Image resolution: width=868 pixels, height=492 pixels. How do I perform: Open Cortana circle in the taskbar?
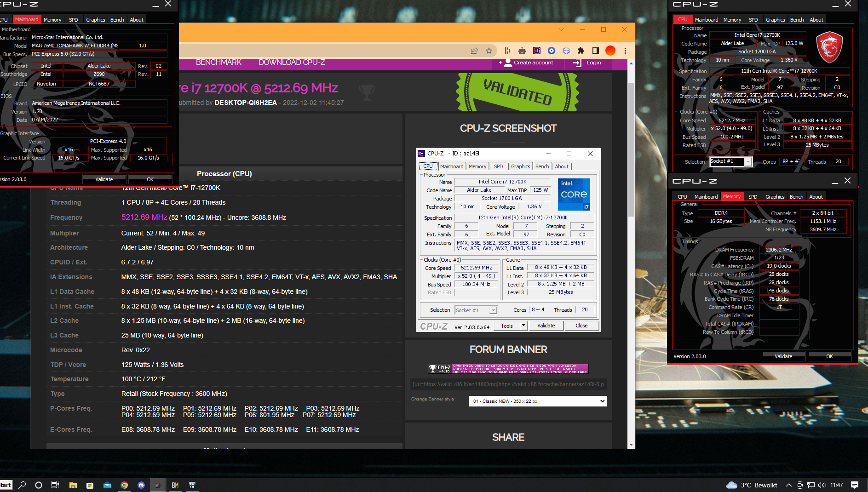[x=39, y=485]
